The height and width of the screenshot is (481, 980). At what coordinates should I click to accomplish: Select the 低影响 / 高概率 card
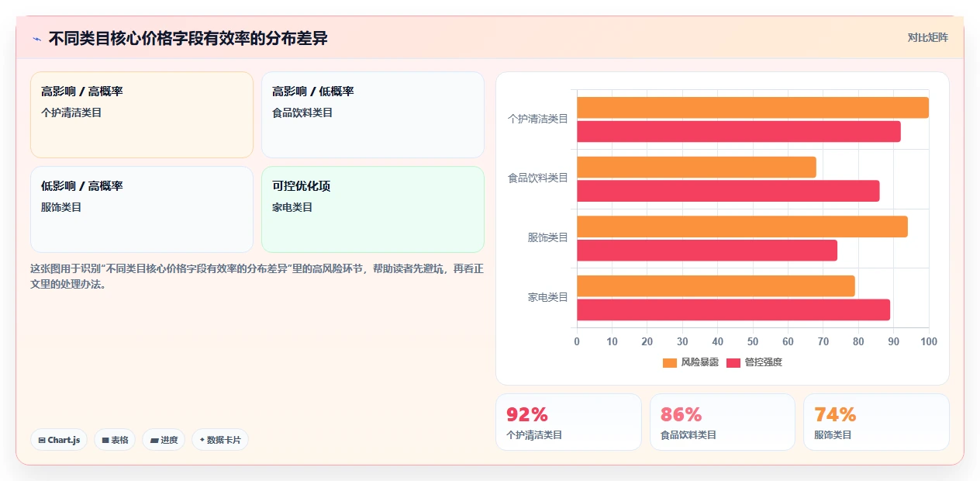[x=142, y=209]
